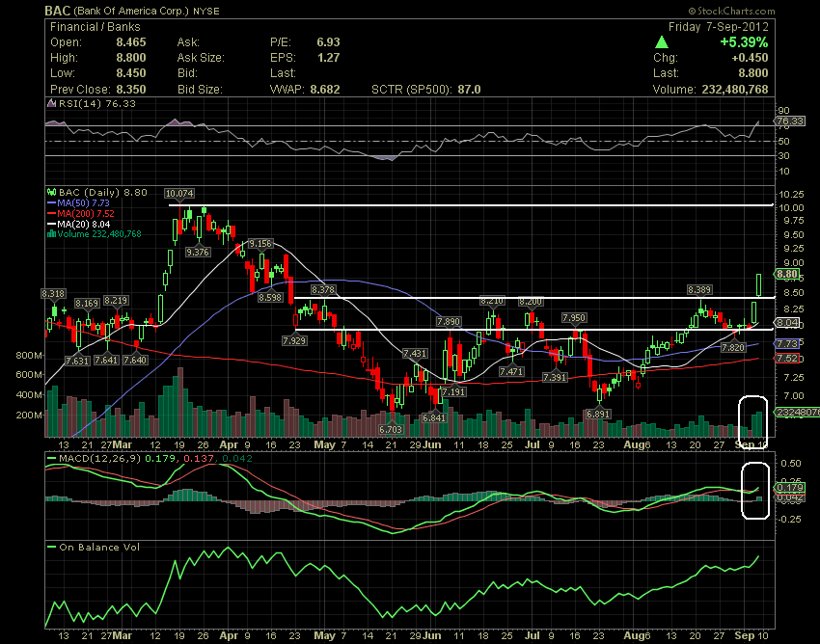Image resolution: width=820 pixels, height=644 pixels.
Task: Click the 7.929 price label
Action: [x=294, y=341]
